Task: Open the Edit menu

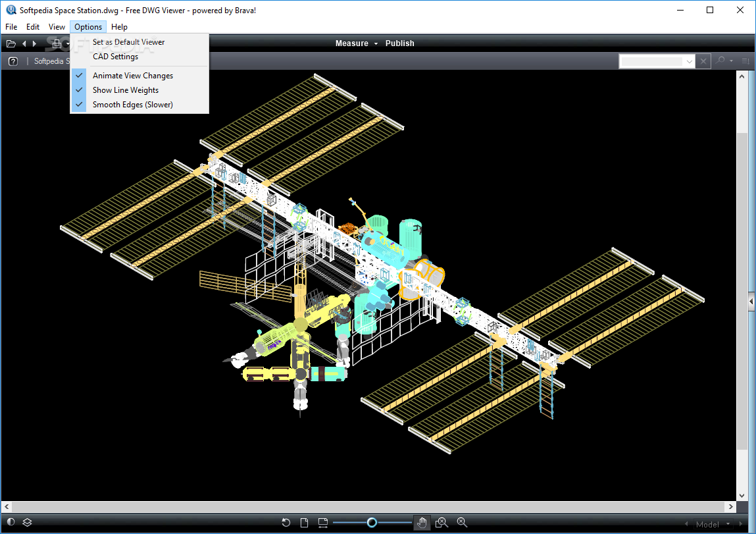Action: tap(33, 27)
